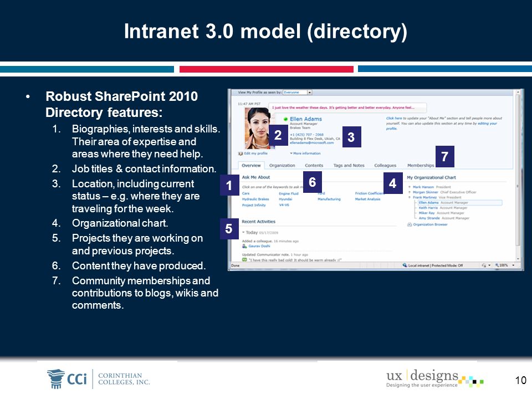Screen dimensions: 532x399
Task: Click the 'Click here' About Me link
Action: [x=394, y=119]
